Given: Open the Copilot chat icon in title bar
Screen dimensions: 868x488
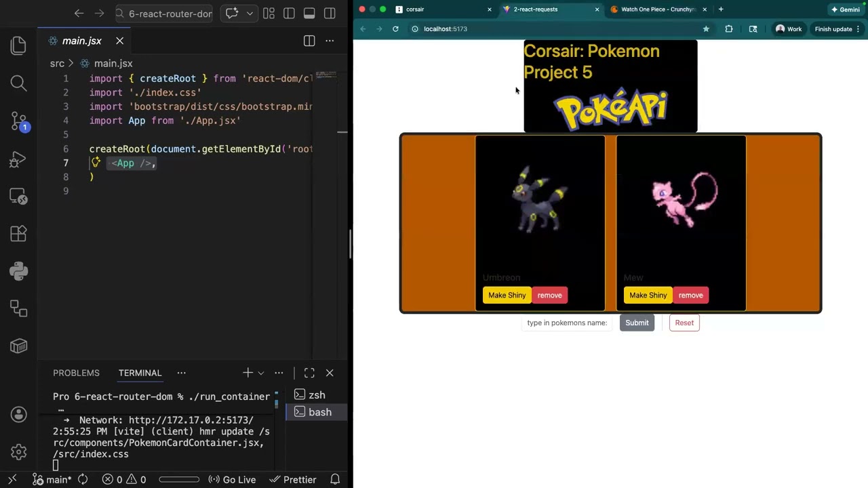Looking at the screenshot, I should (232, 13).
